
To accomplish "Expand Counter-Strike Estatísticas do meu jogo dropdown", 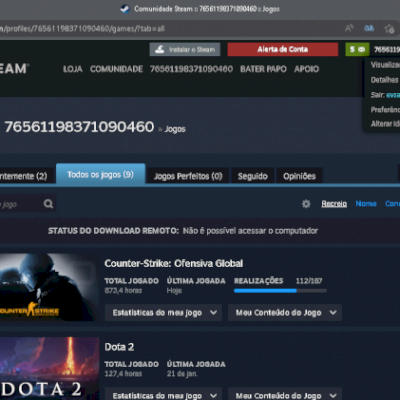I will pos(163,312).
